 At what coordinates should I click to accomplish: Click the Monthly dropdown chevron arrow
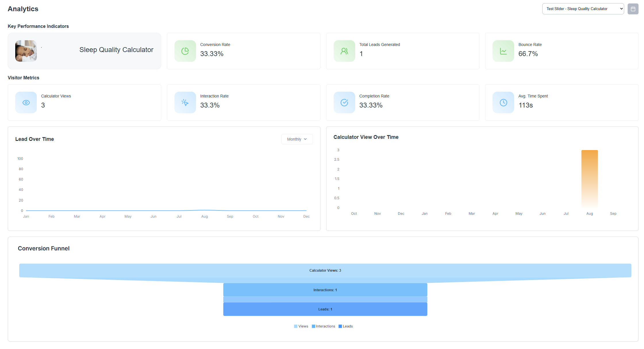tap(305, 139)
